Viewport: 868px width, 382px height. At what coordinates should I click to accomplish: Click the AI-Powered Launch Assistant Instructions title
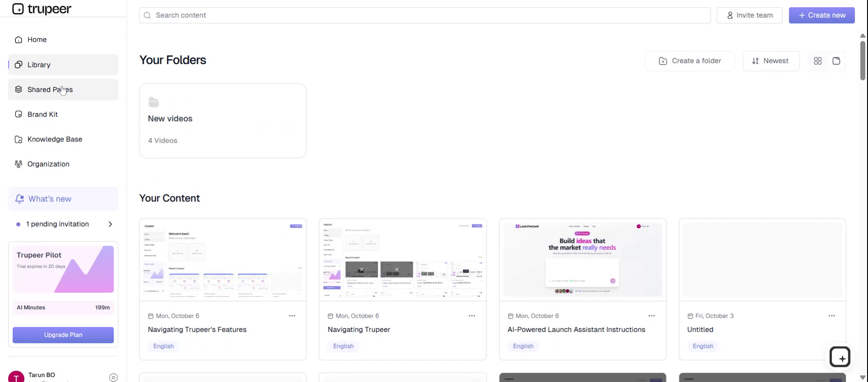pos(576,330)
